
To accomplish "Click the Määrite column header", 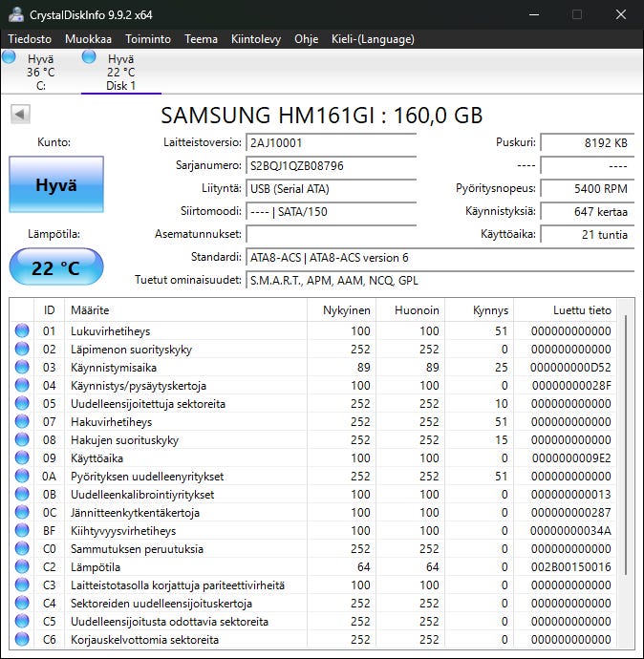I will 185,310.
